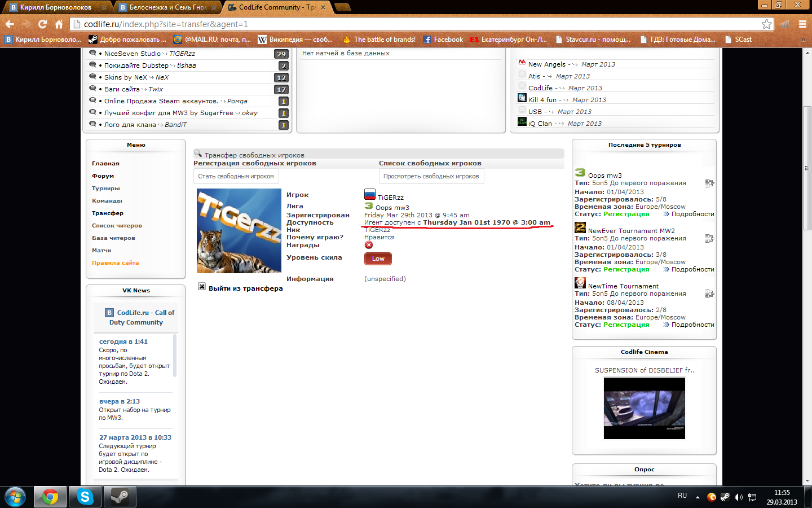Click VK news scrollbar
Image resolution: width=812 pixels, height=508 pixels.
[x=175, y=356]
